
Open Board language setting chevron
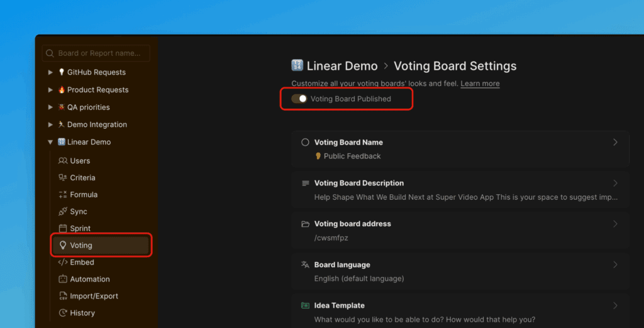(x=615, y=265)
